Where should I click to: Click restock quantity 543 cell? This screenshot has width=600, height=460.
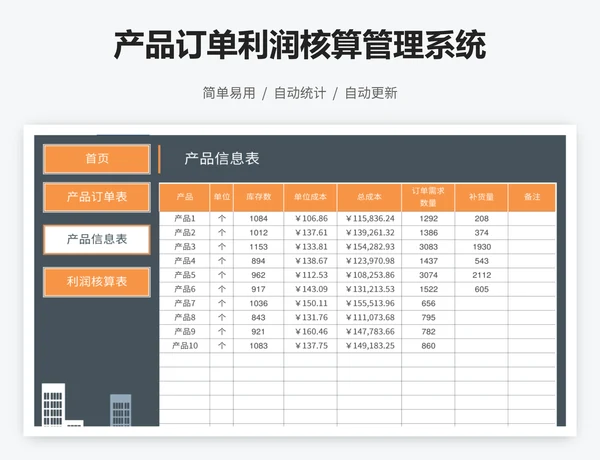(x=481, y=261)
